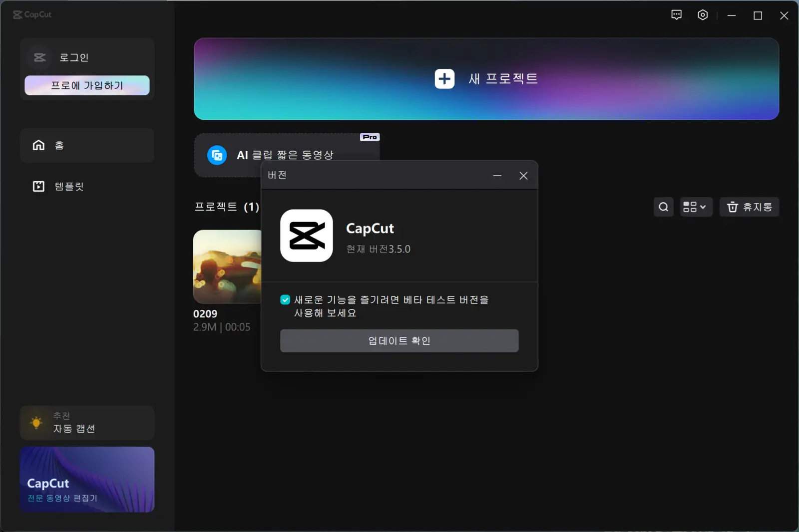Uncheck the beta test version checkbox
This screenshot has height=532, width=799.
[x=285, y=299]
